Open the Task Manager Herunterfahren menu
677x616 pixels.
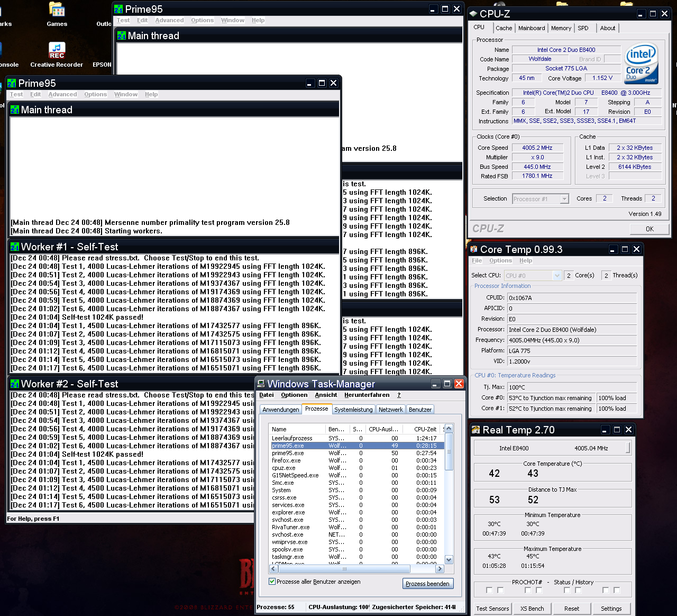tap(367, 395)
